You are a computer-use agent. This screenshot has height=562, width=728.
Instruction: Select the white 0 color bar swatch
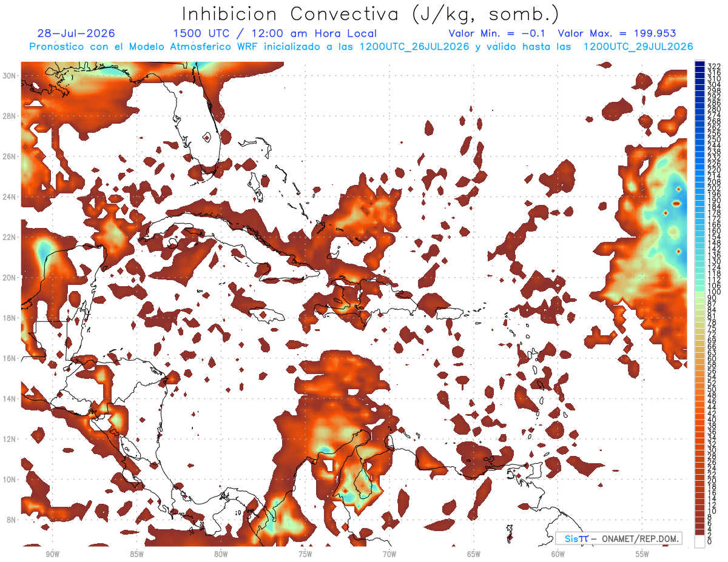pos(699,540)
